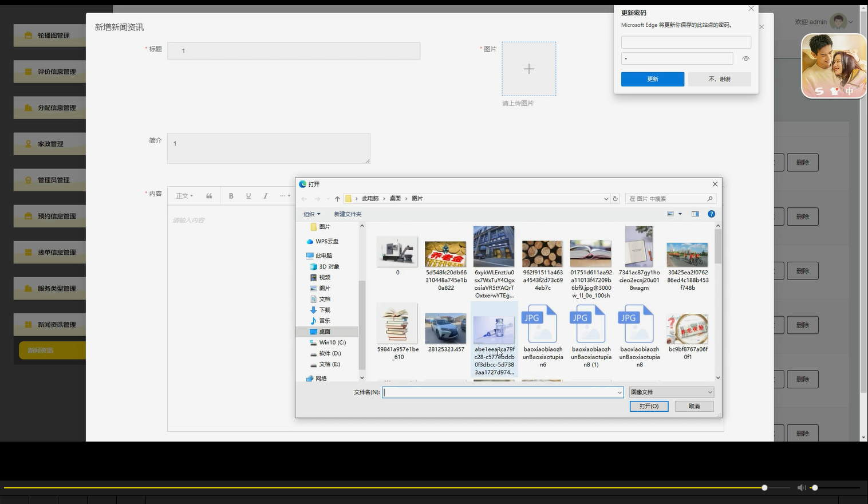Open the 组织 menu
Image resolution: width=868 pixels, height=504 pixels.
(x=311, y=214)
